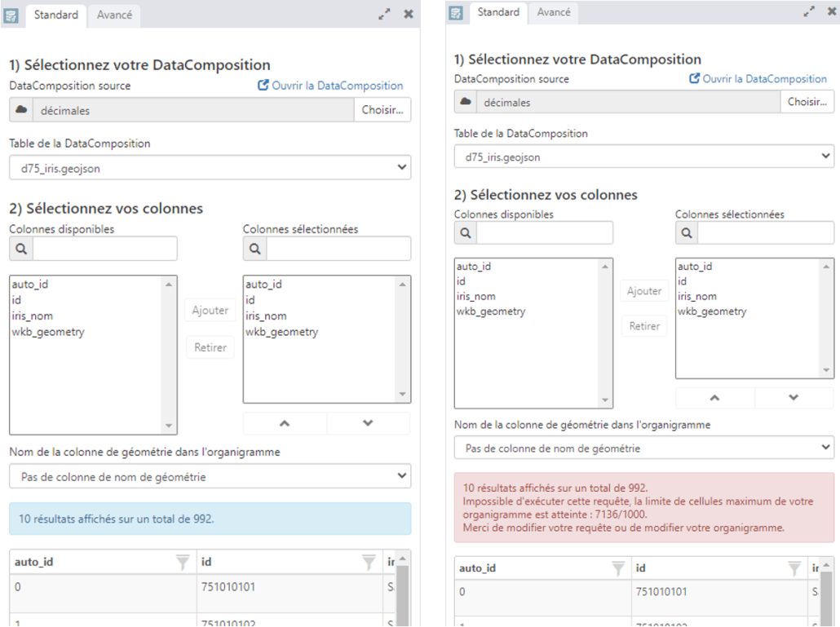Click the id column filter icon in the right panel

tap(794, 568)
